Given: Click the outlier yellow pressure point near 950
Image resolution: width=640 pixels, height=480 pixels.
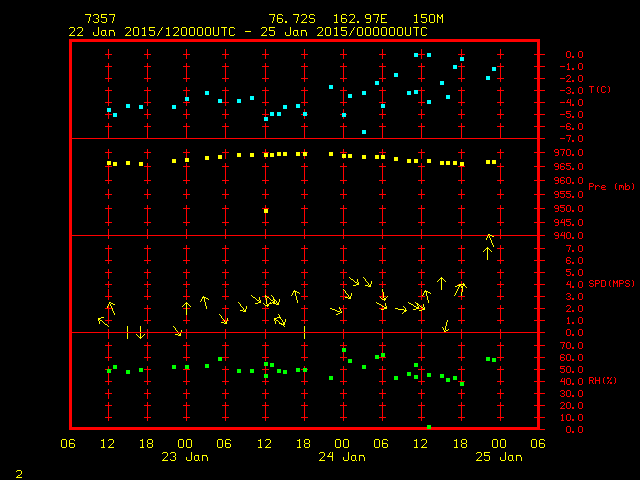Looking at the screenshot, I should [x=266, y=211].
